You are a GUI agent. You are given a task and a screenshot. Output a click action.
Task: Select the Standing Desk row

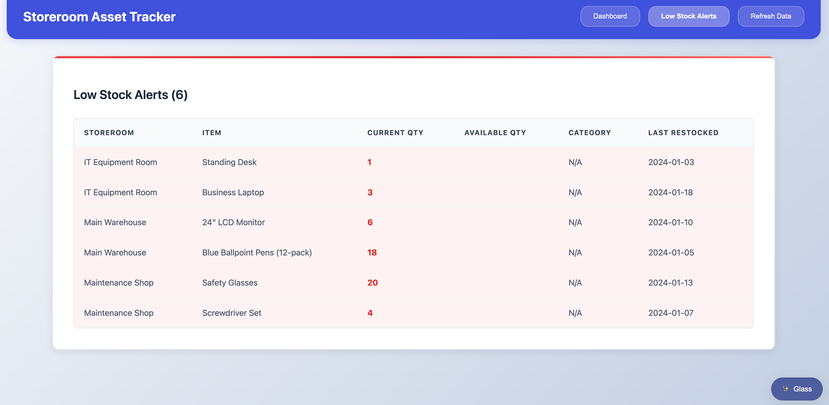tap(229, 162)
